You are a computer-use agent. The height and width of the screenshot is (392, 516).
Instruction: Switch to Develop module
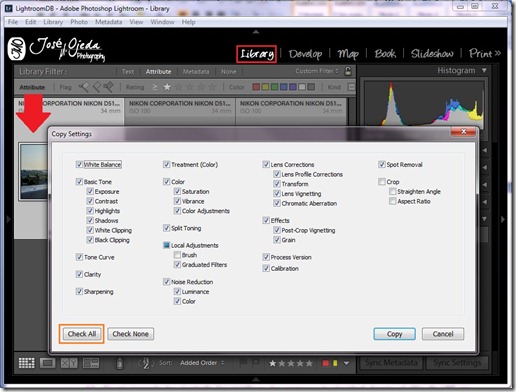pos(305,54)
